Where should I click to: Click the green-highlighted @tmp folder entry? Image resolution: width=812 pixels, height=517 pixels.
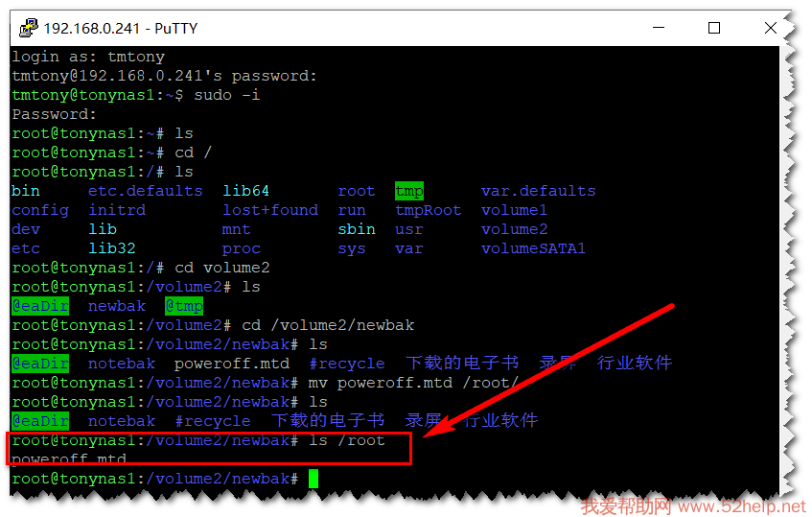click(184, 306)
